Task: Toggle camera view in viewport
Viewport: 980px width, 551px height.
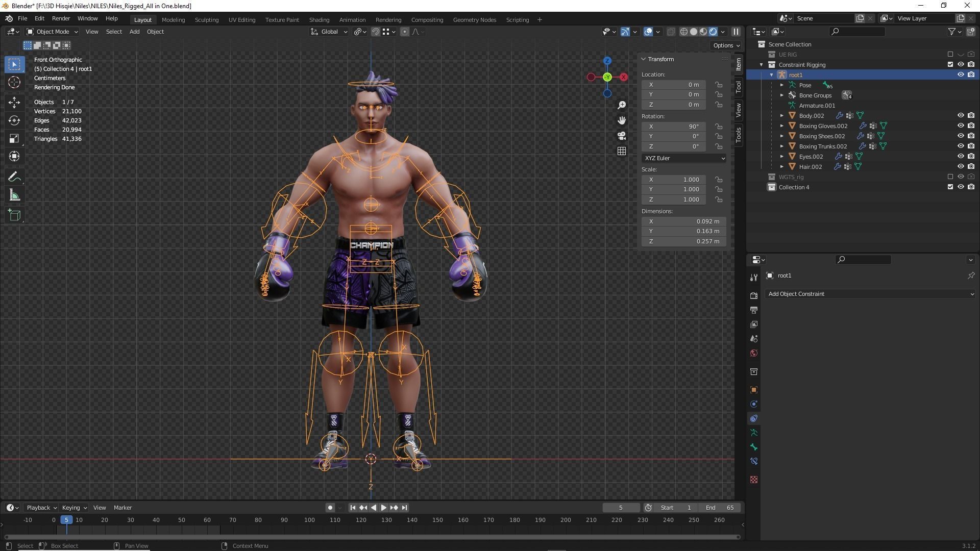Action: click(621, 136)
